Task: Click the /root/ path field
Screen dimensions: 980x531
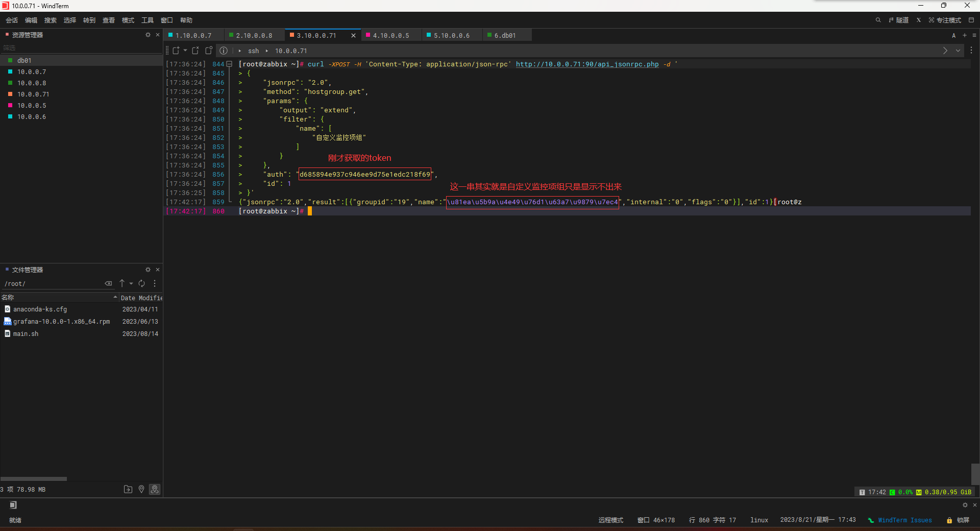Action: pyautogui.click(x=52, y=283)
